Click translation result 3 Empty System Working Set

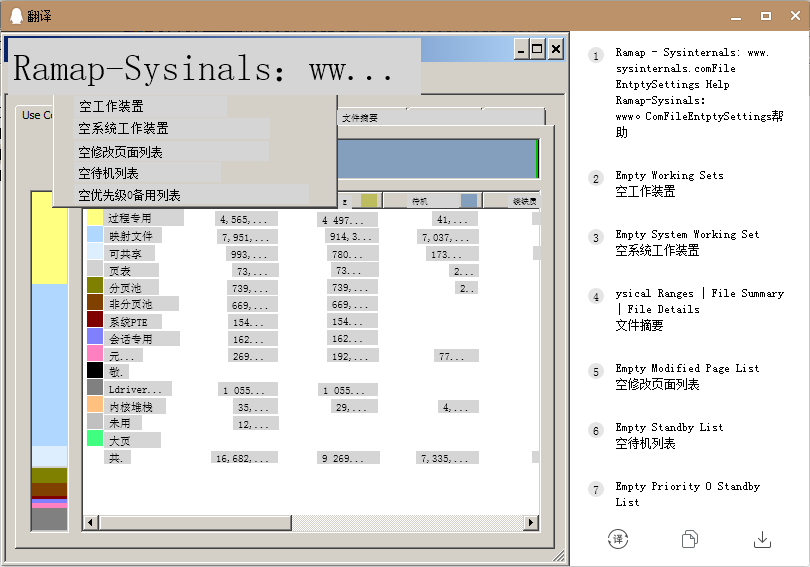click(x=687, y=242)
